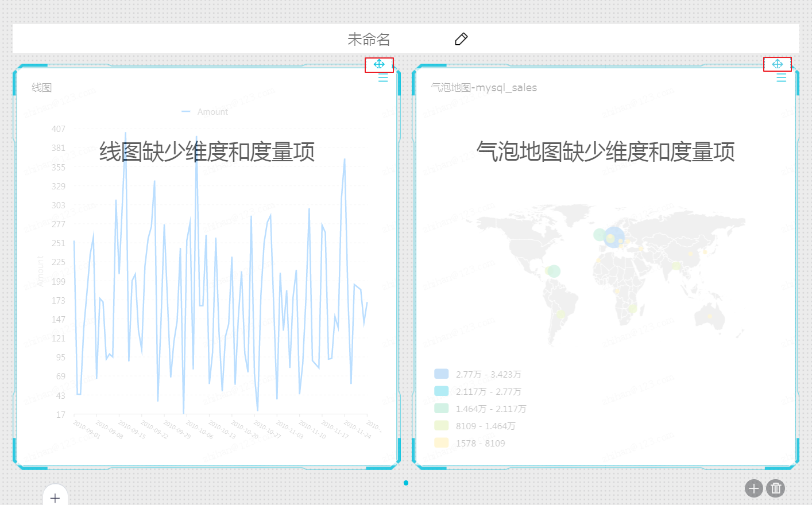Image resolution: width=812 pixels, height=505 pixels.
Task: Click the move handle on the bubble map panel
Action: pos(778,64)
